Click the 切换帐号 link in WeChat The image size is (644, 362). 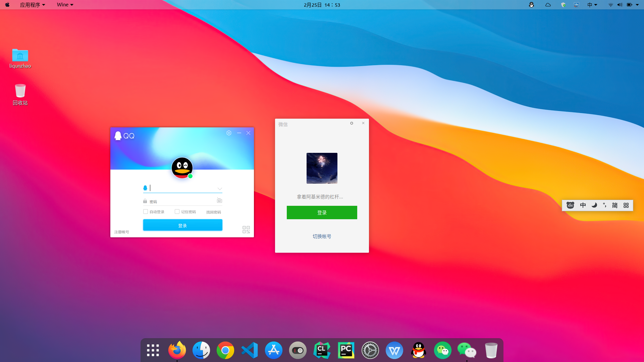tap(322, 236)
